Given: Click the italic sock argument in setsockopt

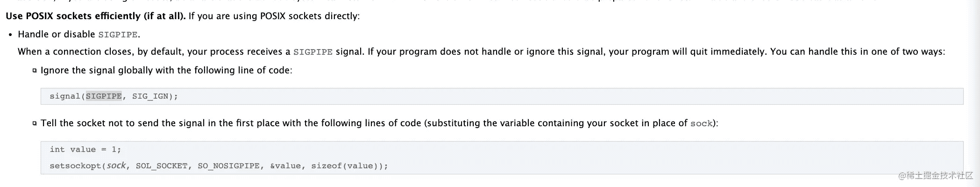Looking at the screenshot, I should tap(116, 165).
